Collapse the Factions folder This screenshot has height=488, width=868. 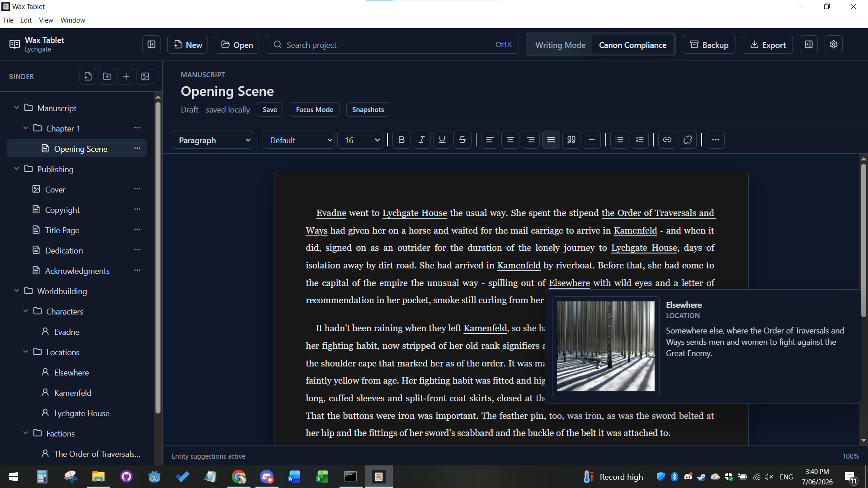click(26, 433)
